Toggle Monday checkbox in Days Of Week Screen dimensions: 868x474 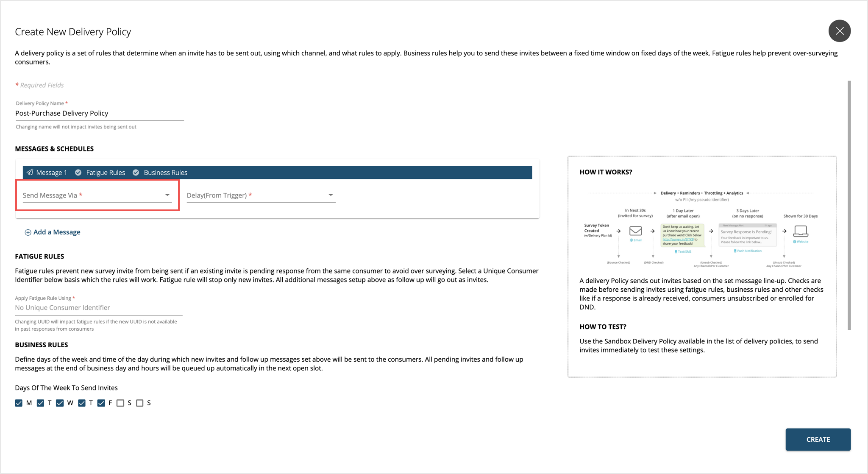20,403
